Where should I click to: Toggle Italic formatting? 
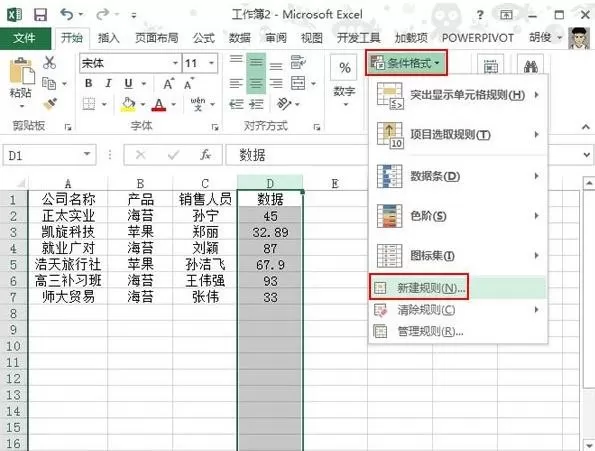pyautogui.click(x=109, y=83)
